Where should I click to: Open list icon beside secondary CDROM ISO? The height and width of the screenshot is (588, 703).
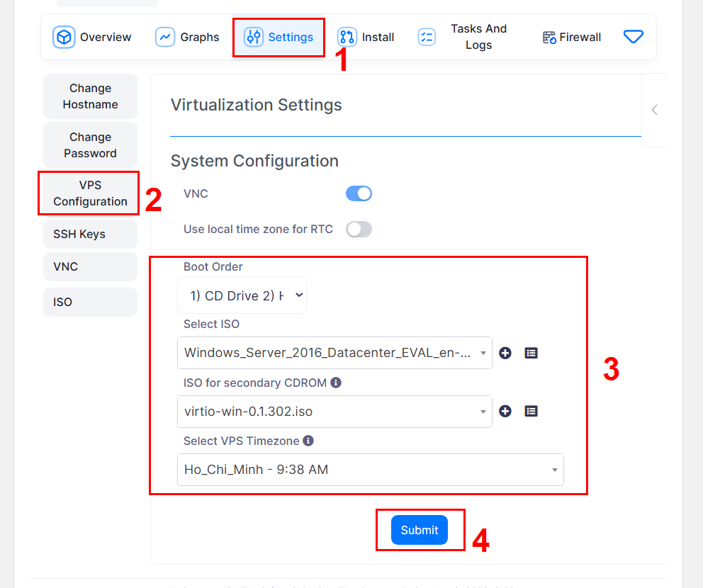coord(532,412)
